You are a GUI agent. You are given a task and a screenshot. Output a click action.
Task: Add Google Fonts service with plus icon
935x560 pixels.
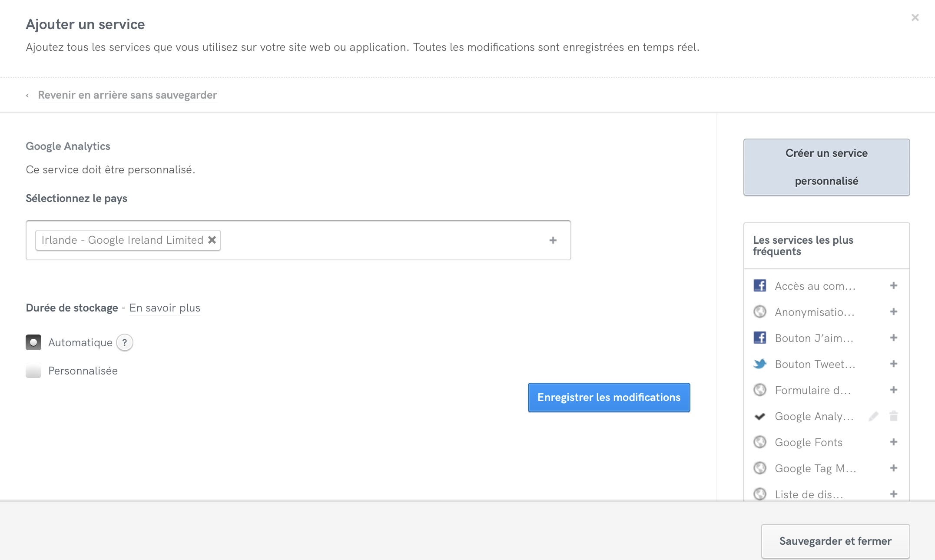(893, 442)
